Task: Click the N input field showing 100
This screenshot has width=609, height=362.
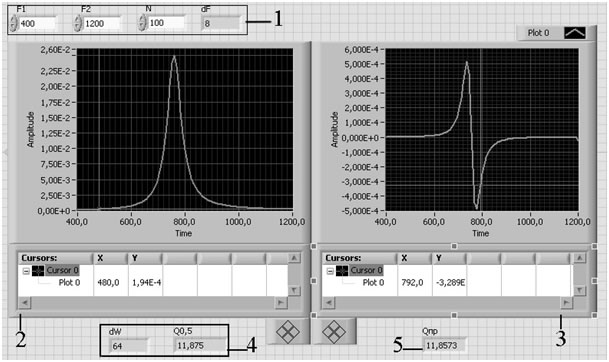Action: [166, 23]
